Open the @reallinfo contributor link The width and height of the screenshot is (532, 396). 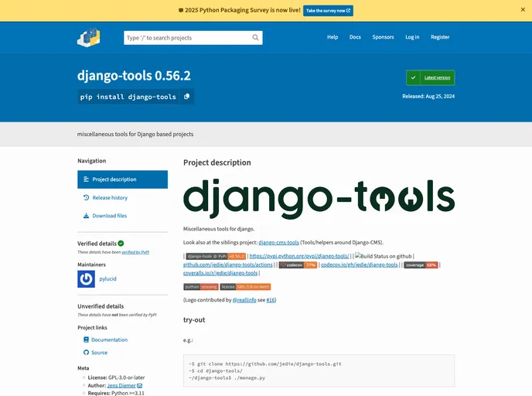click(x=244, y=300)
